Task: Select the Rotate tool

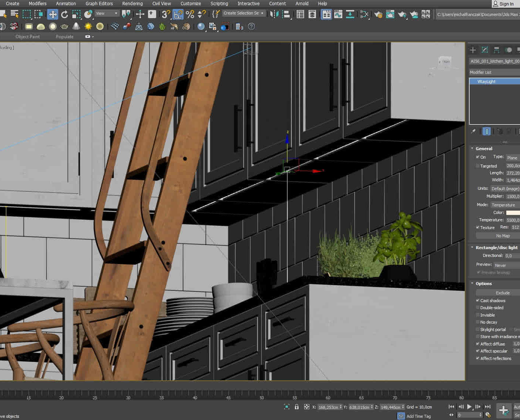Action: (x=65, y=14)
